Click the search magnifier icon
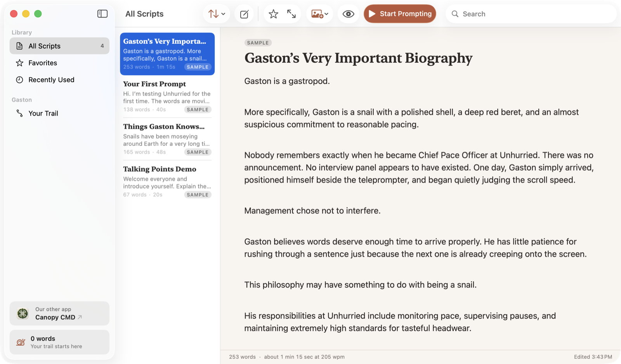621x364 pixels. click(455, 14)
